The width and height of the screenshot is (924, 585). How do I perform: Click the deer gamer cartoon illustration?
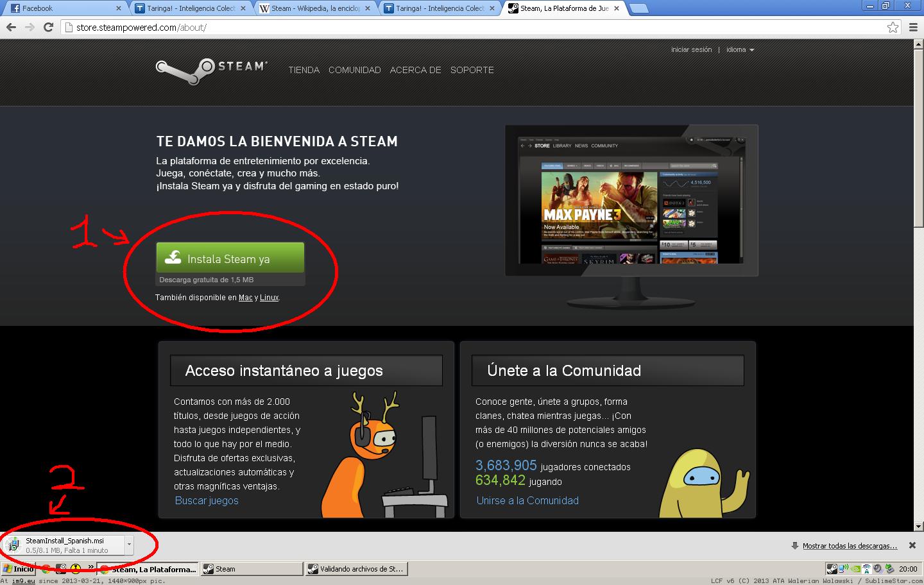384,454
